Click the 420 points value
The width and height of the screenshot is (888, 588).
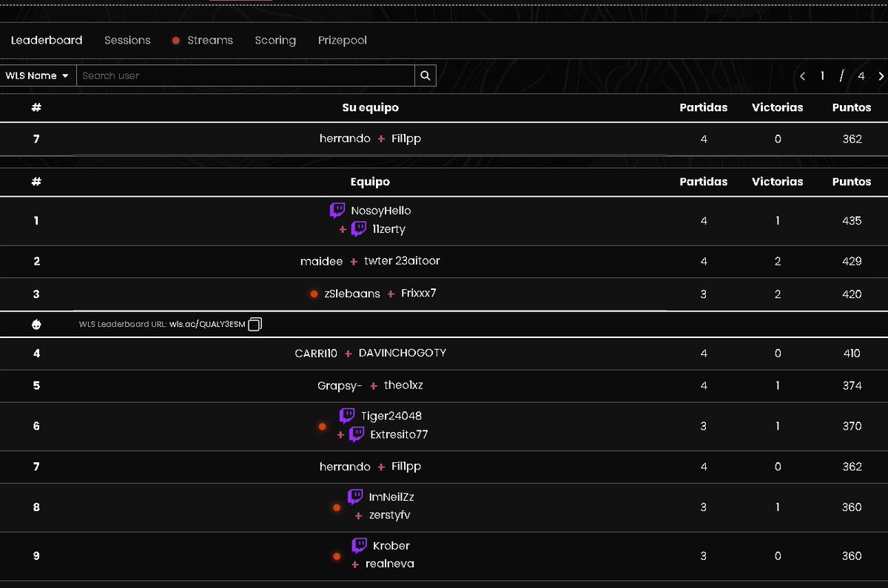(852, 294)
